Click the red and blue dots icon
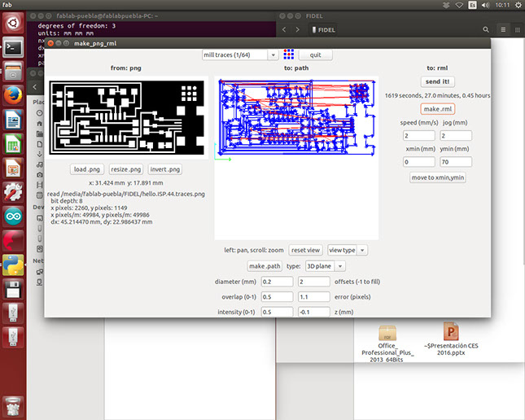Image resolution: width=525 pixels, height=420 pixels. click(289, 55)
